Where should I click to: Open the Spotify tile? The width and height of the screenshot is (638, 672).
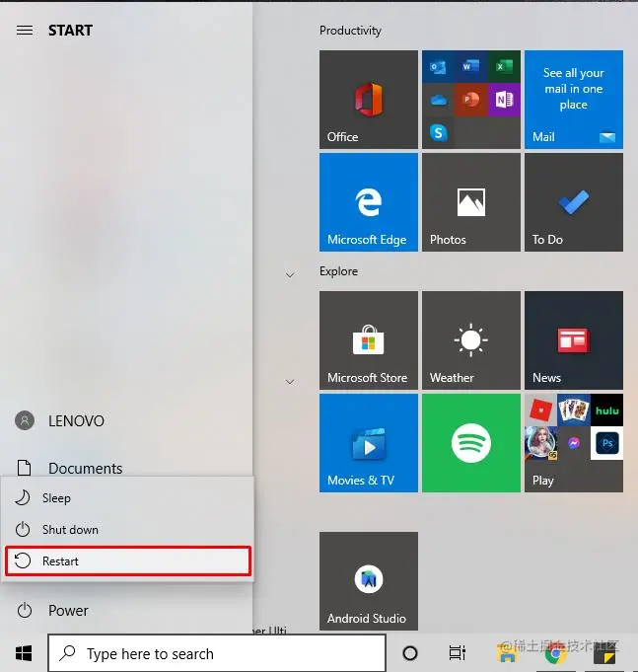(471, 443)
